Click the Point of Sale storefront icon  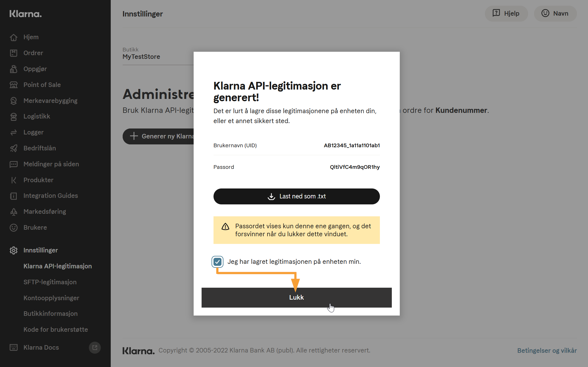(14, 85)
